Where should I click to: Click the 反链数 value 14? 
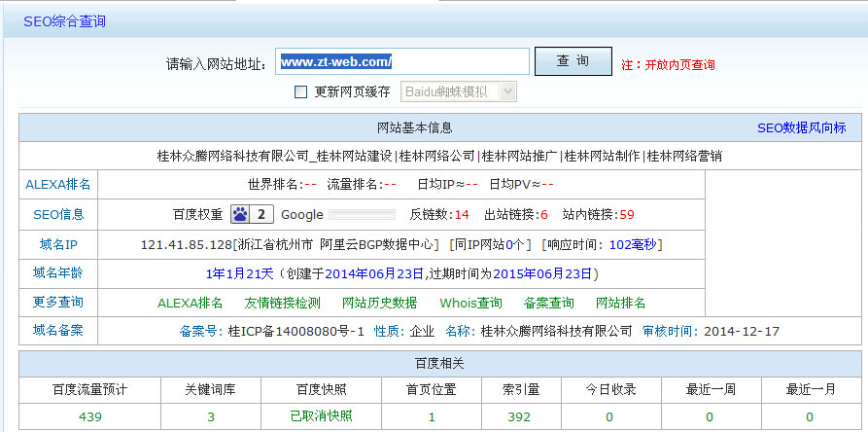coord(462,215)
